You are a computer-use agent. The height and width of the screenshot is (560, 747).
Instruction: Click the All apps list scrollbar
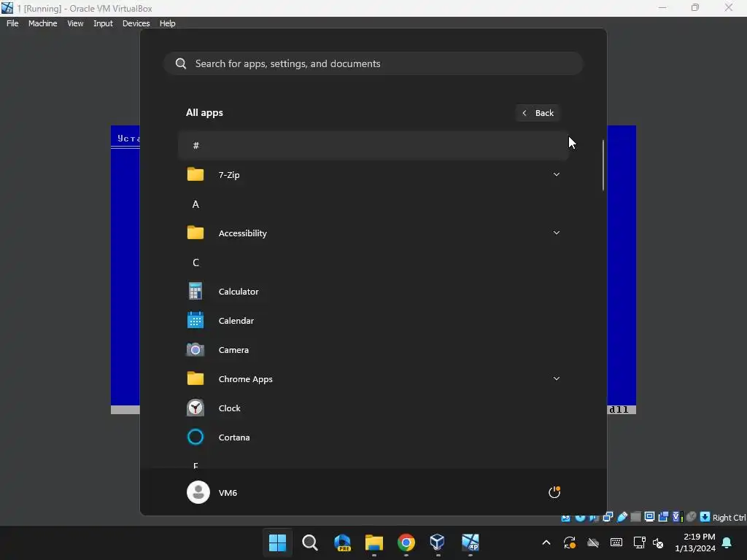click(x=603, y=166)
